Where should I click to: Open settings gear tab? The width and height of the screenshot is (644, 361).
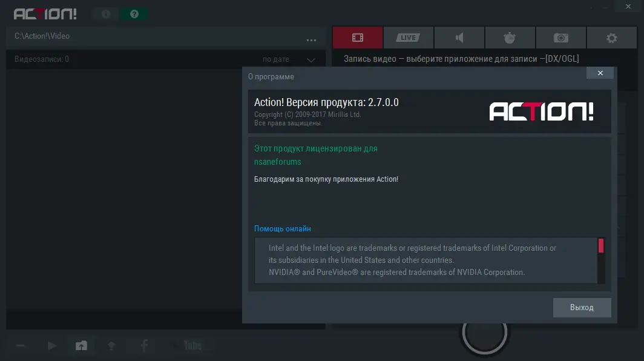611,38
